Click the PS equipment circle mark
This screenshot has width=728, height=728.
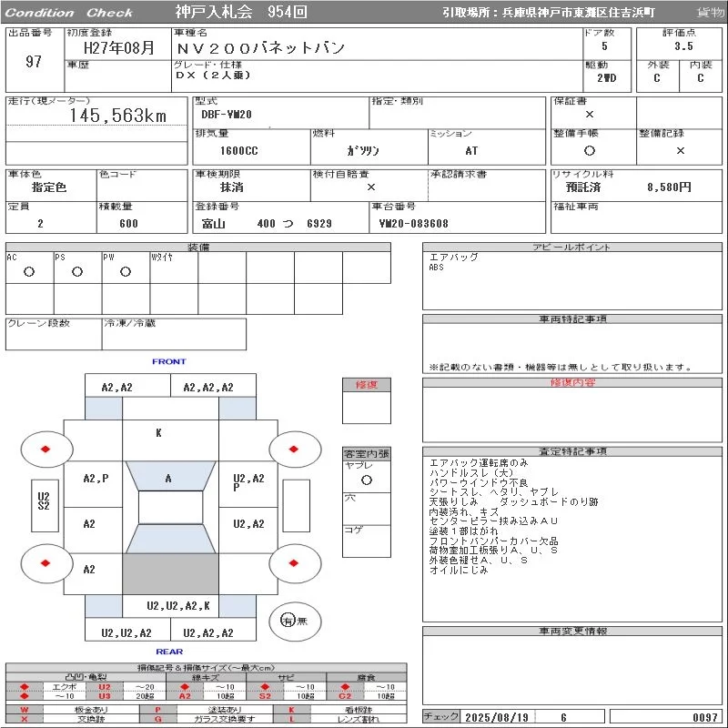[x=77, y=271]
